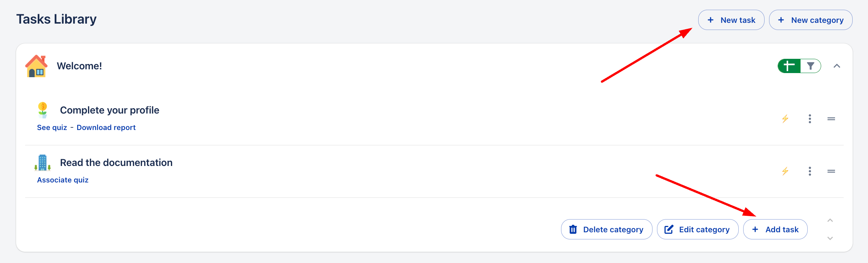Open the See quiz link
Viewport: 868px width, 263px height.
52,127
